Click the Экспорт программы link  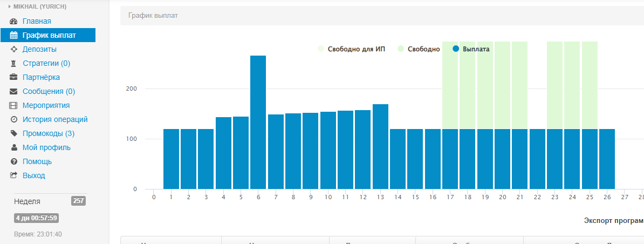pyautogui.click(x=613, y=221)
